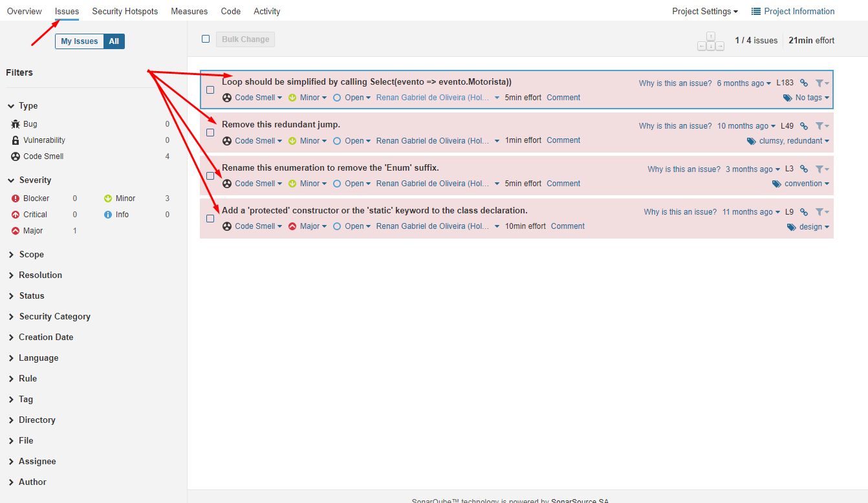Open the Security Hotspots tab
Viewport: 868px width, 503px height.
125,12
